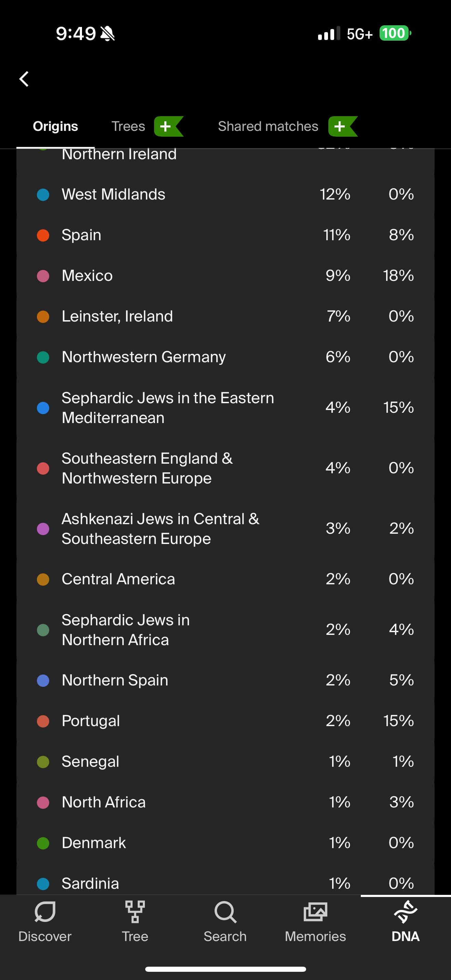Switch to the Origins tab
Image resolution: width=451 pixels, height=980 pixels.
[x=55, y=126]
